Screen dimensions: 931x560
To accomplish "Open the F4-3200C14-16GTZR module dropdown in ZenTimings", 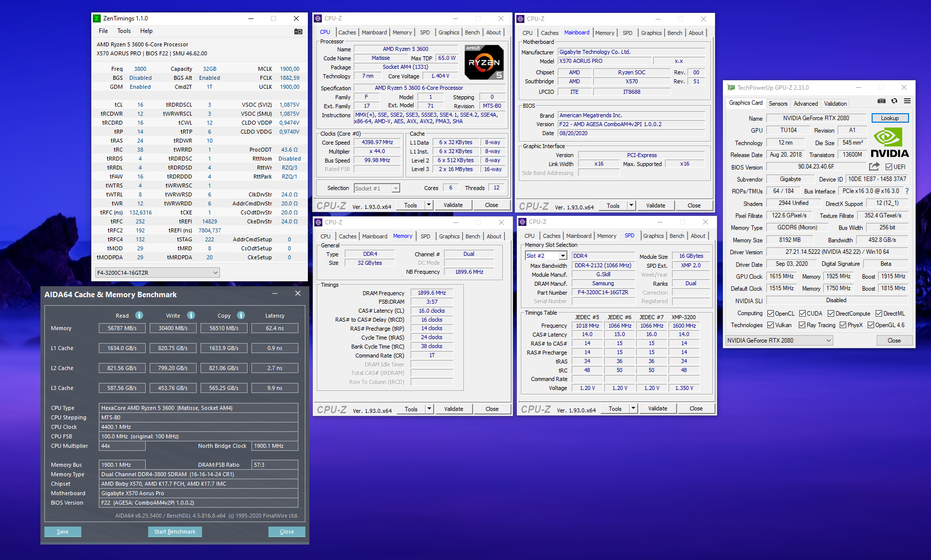I will 157,273.
